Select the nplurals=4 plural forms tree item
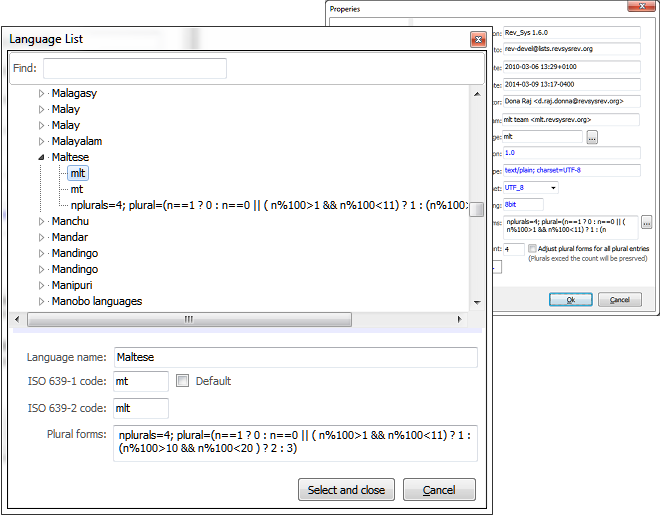 point(269,206)
